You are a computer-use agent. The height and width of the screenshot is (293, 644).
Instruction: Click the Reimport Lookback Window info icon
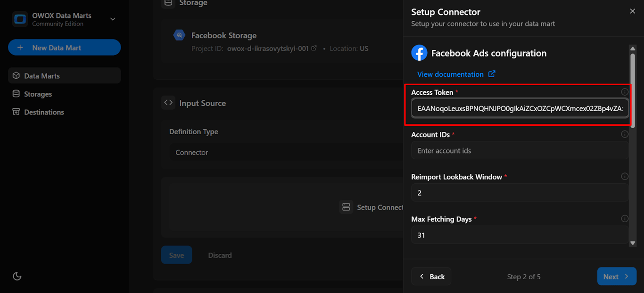point(625,177)
